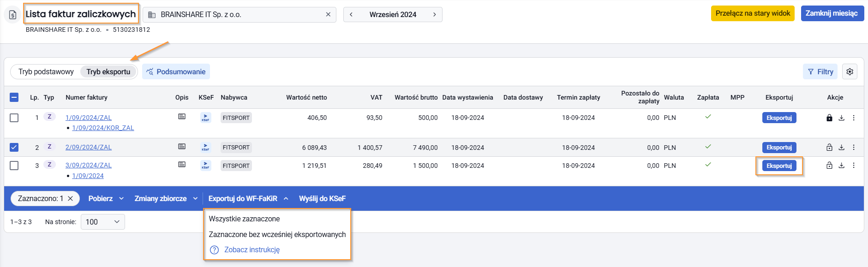
Task: Show the Podsumowanie summary
Action: (x=176, y=71)
